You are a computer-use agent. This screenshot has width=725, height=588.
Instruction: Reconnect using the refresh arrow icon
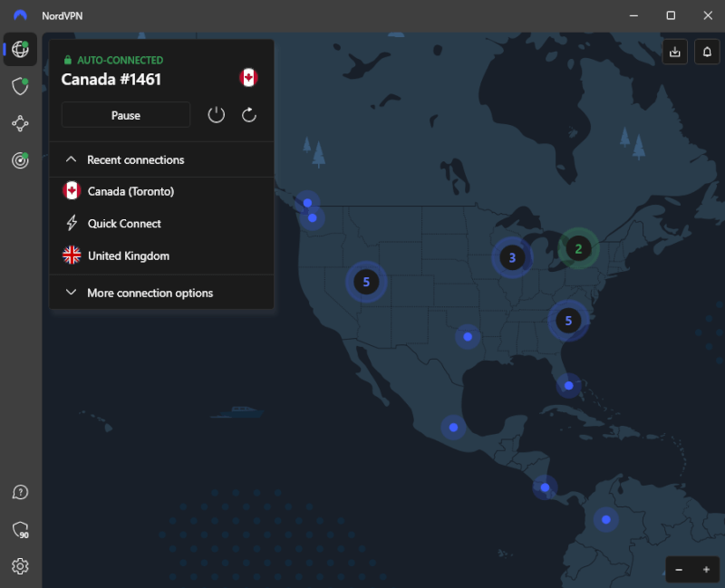coord(248,115)
